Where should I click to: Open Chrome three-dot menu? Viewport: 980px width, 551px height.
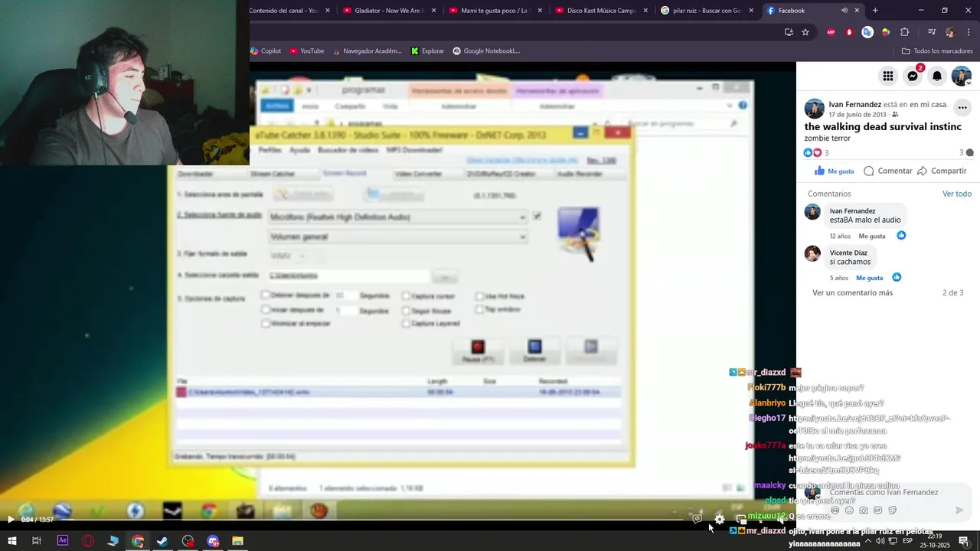[969, 32]
